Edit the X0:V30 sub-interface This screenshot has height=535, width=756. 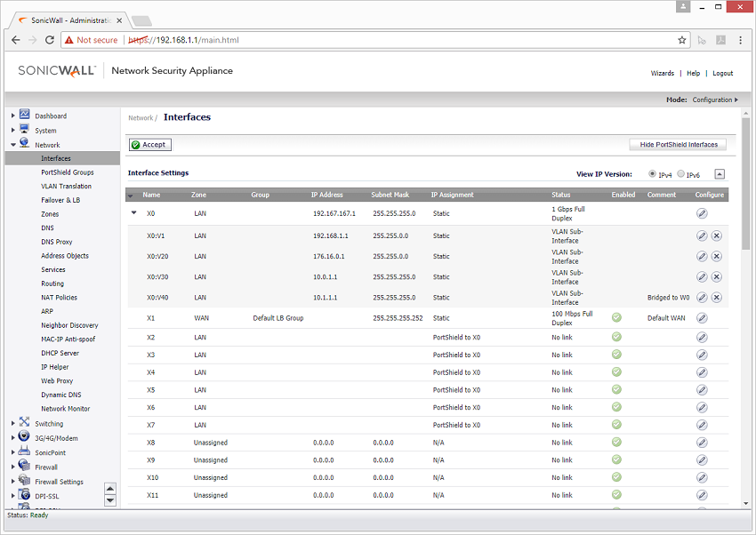pyautogui.click(x=702, y=277)
